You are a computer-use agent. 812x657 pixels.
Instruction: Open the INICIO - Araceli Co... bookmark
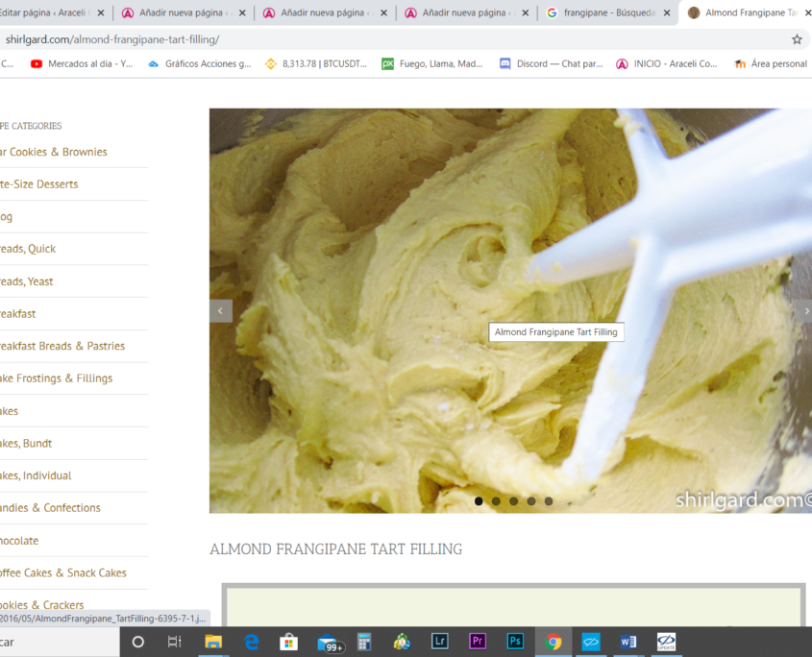pos(667,63)
